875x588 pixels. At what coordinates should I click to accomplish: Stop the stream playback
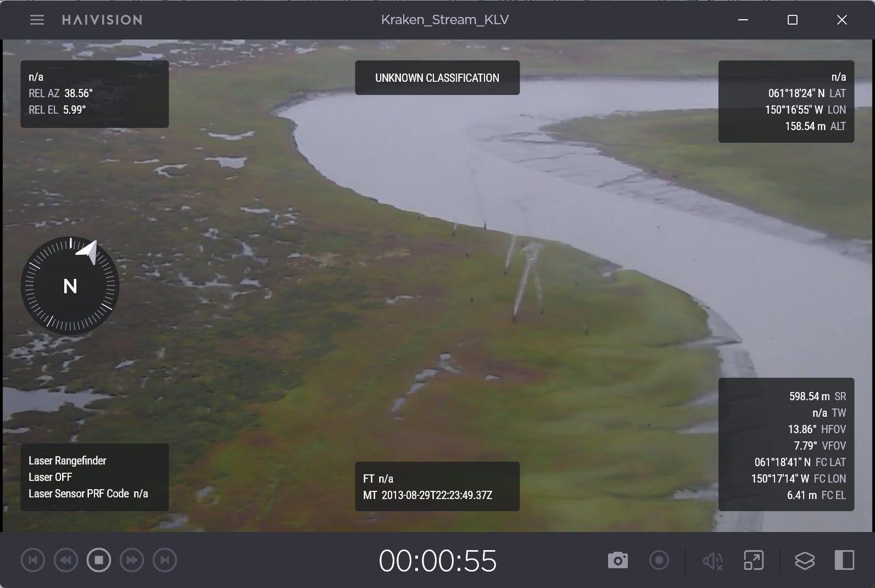click(99, 561)
